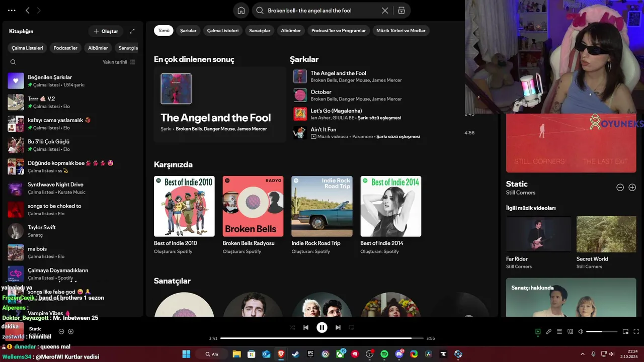This screenshot has width=644, height=362.
Task: Select Çalma Listeleri search results filter
Action: point(223,30)
